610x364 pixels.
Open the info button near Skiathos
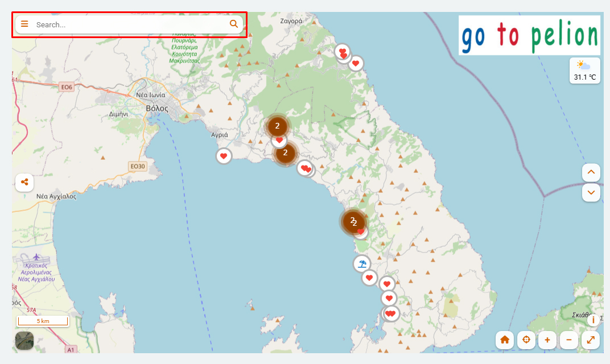tap(593, 320)
